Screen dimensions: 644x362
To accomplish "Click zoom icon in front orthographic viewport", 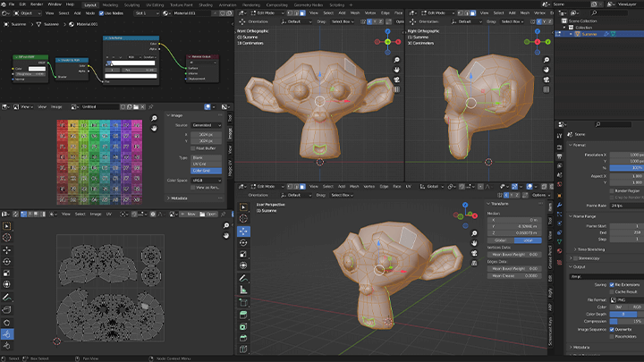I will (397, 60).
